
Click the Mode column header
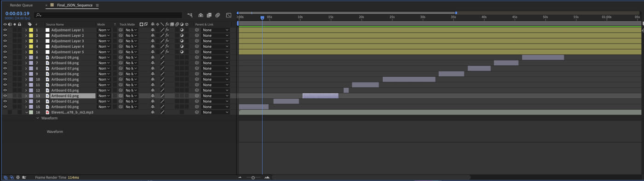tap(101, 24)
